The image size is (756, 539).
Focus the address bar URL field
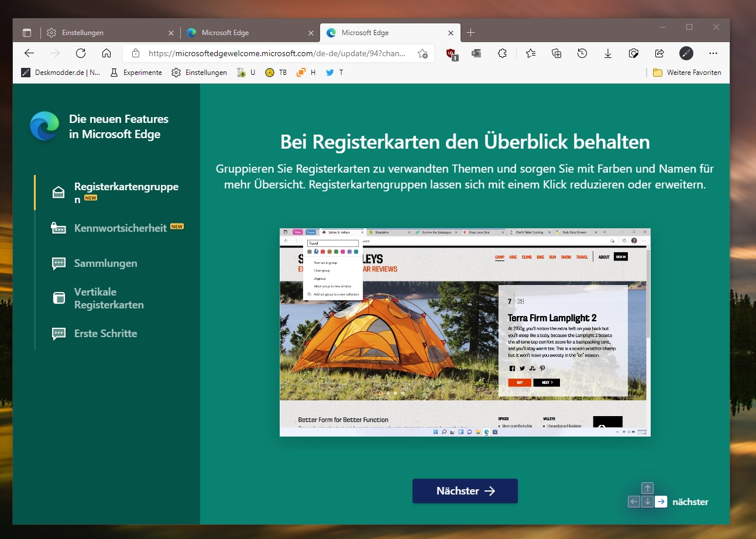[x=277, y=53]
